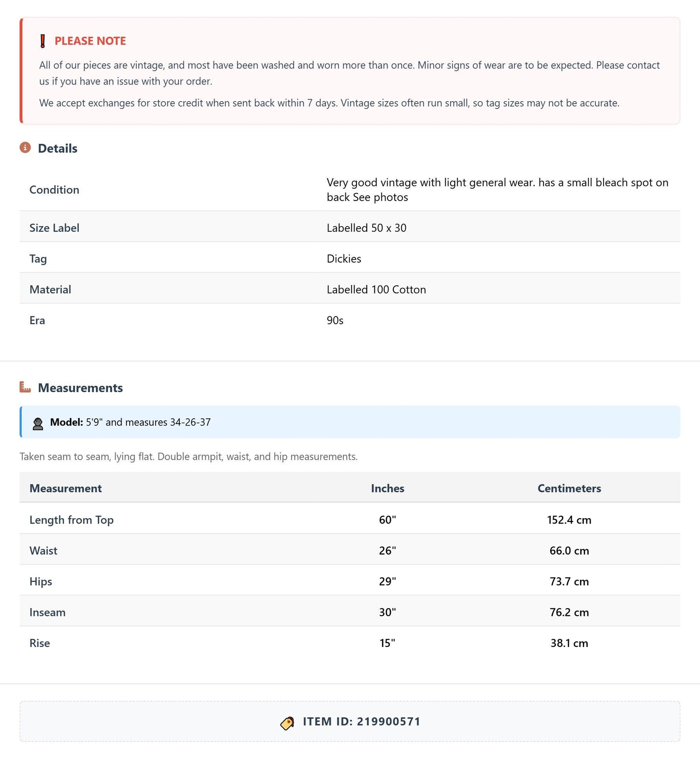Click the Waist row 26" value

click(388, 551)
